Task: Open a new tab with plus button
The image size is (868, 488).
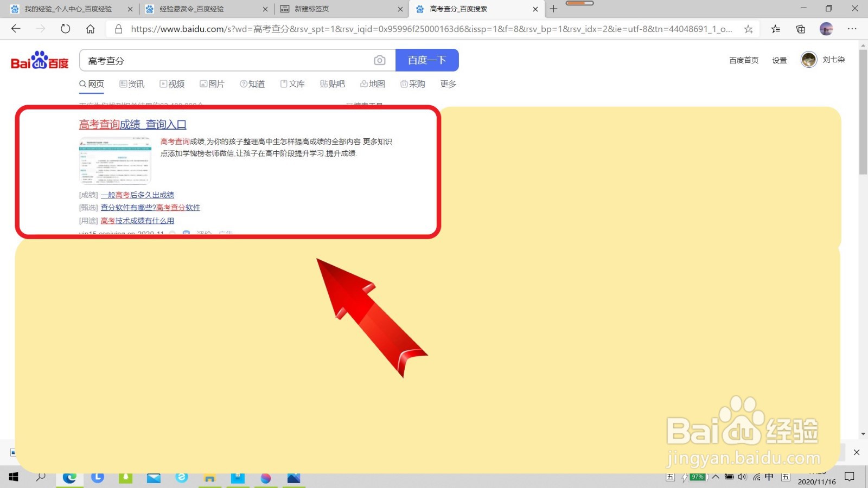Action: point(553,9)
